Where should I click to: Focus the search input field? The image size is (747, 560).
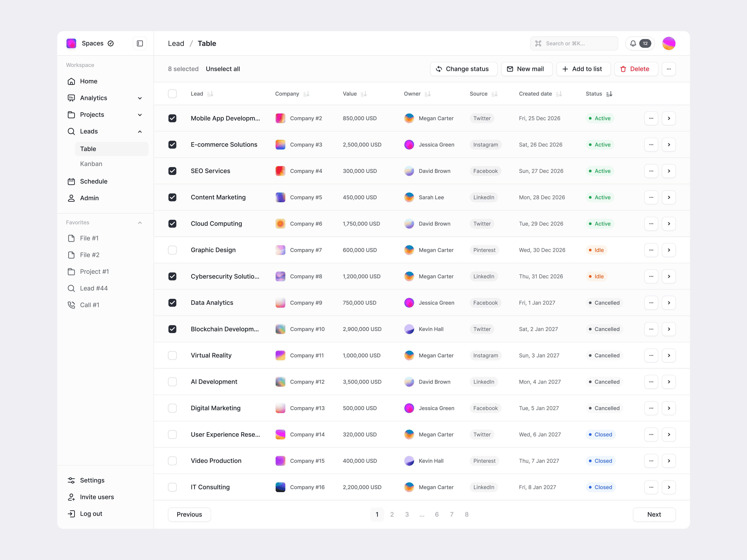[x=574, y=44]
